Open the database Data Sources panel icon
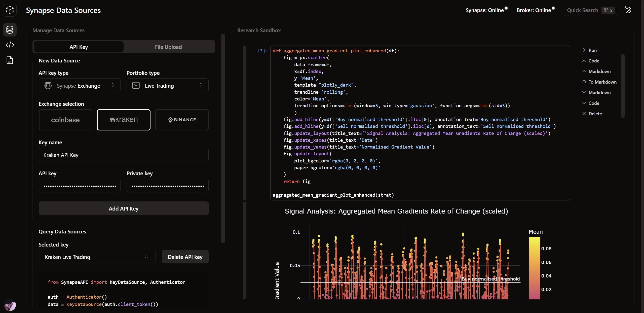The image size is (644, 313). pos(10,29)
